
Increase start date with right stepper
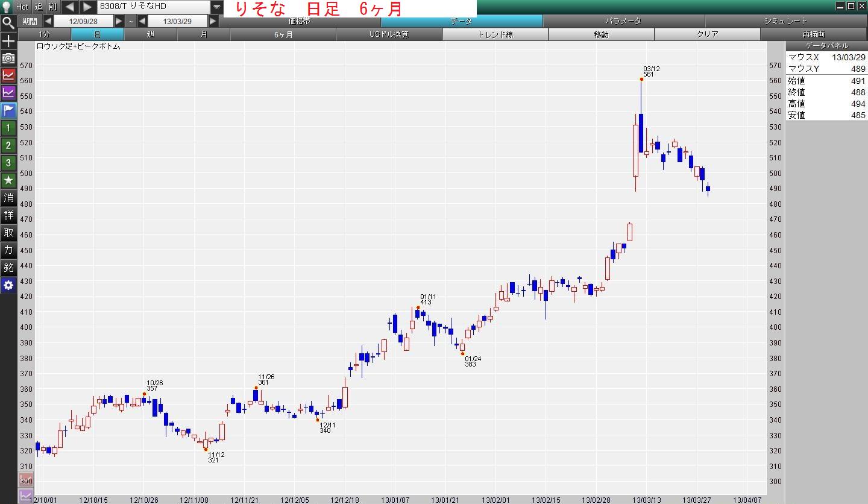[x=119, y=21]
